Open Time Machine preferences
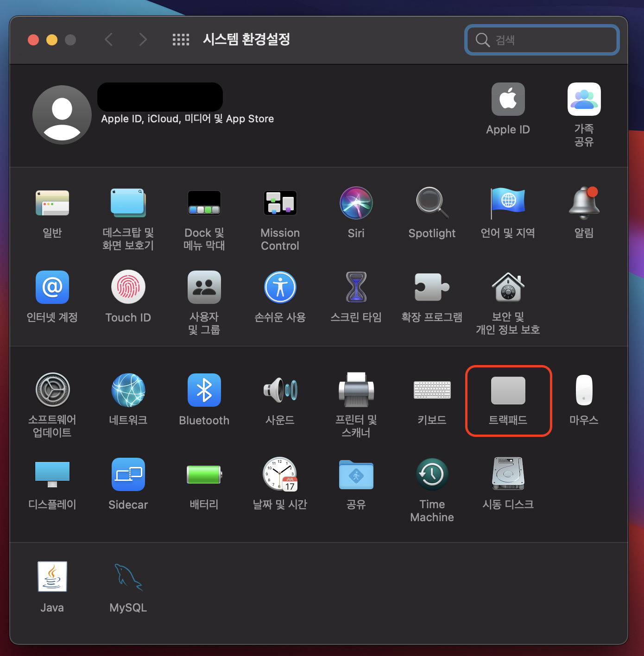The height and width of the screenshot is (656, 644). tap(432, 474)
